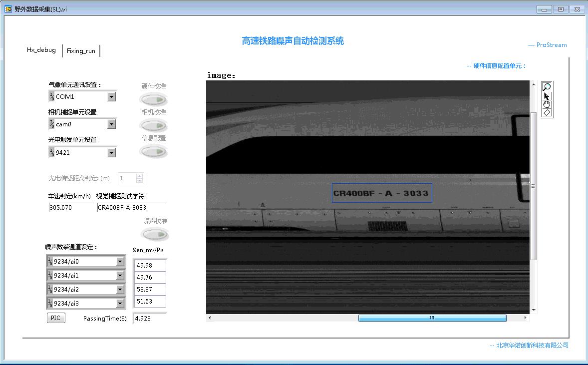Click the Sen_mv/Pa column label
588x365 pixels.
(x=148, y=250)
